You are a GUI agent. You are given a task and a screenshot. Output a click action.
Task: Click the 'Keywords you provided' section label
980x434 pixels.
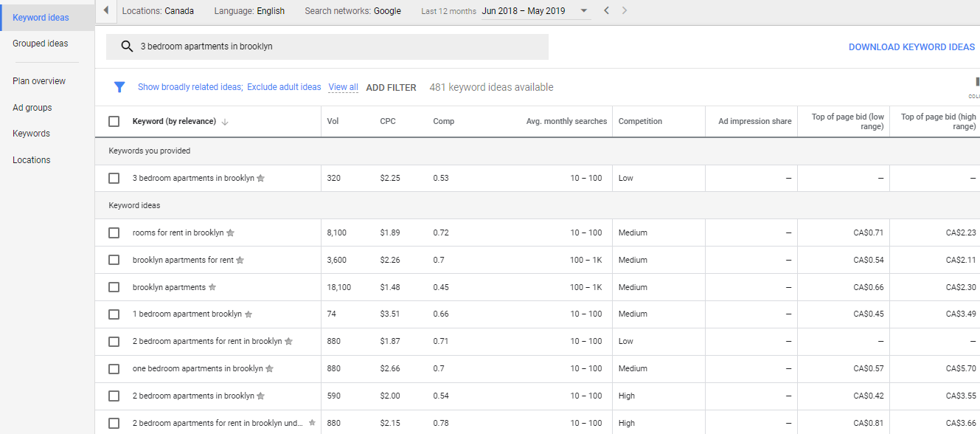150,151
